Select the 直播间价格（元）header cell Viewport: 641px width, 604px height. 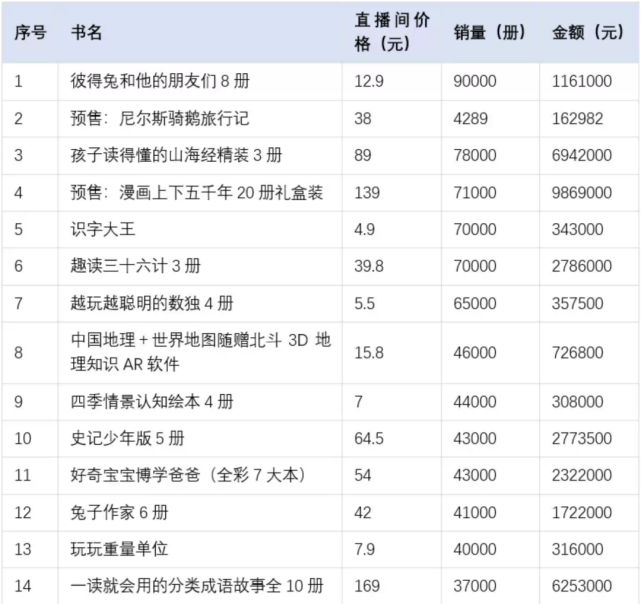pos(392,32)
